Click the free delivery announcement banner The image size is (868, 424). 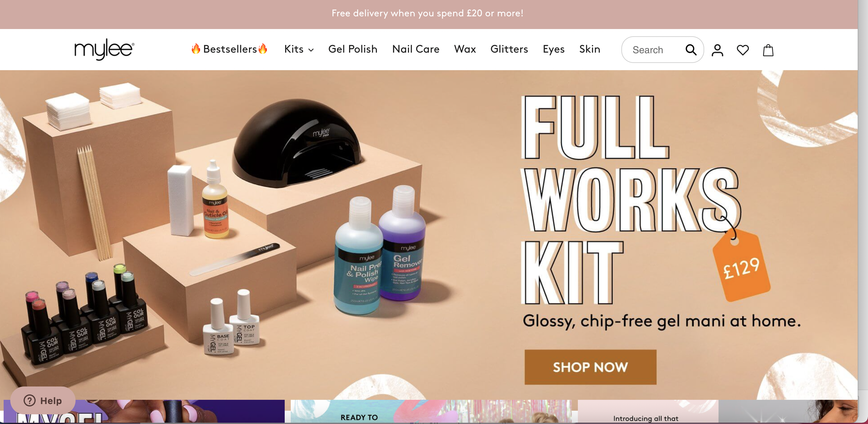427,14
